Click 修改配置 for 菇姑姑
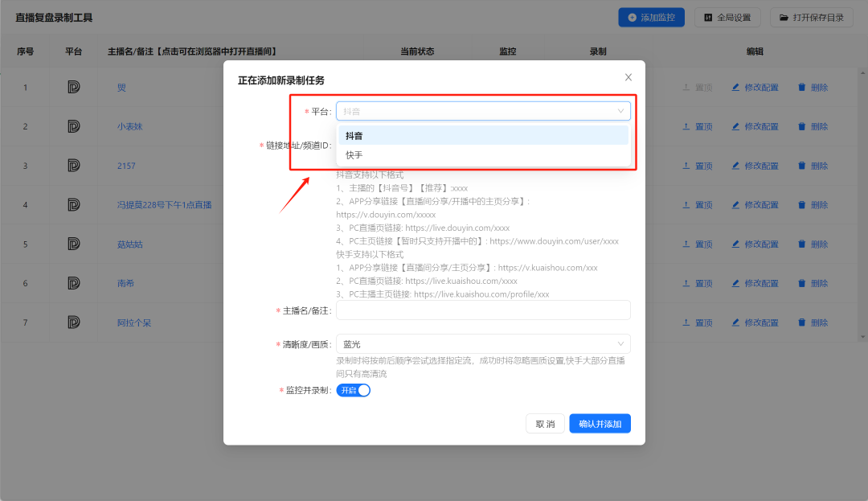 (755, 244)
